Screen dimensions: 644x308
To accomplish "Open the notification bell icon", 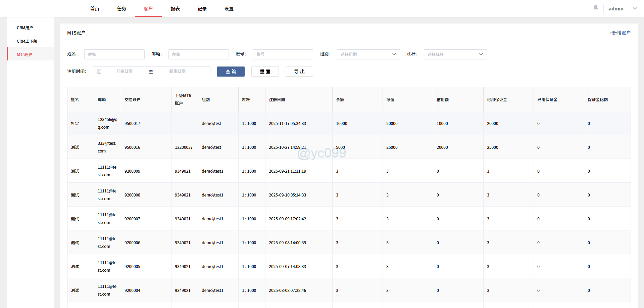I will click(595, 8).
